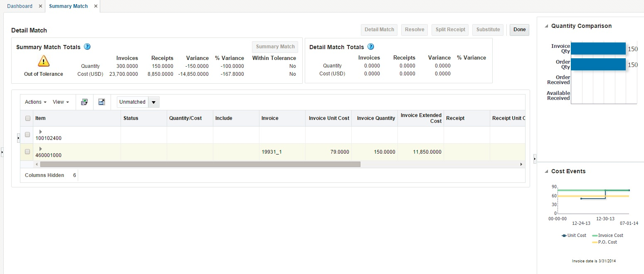This screenshot has width=644, height=274.
Task: Click the Out of Tolerance warning icon
Action: coord(44,61)
